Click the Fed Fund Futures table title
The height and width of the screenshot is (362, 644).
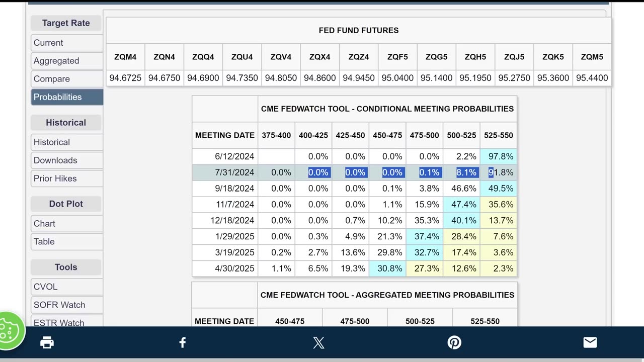pos(359,30)
